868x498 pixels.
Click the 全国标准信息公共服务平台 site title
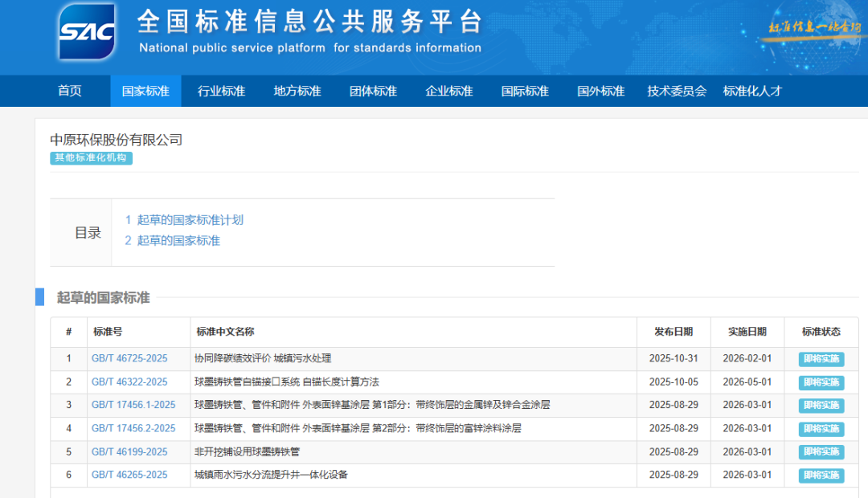click(310, 22)
